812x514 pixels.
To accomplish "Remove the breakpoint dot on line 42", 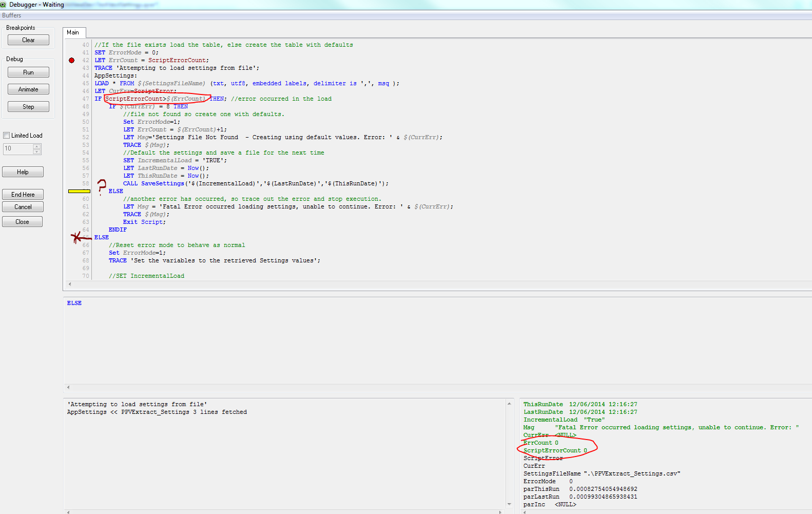I will pos(71,60).
